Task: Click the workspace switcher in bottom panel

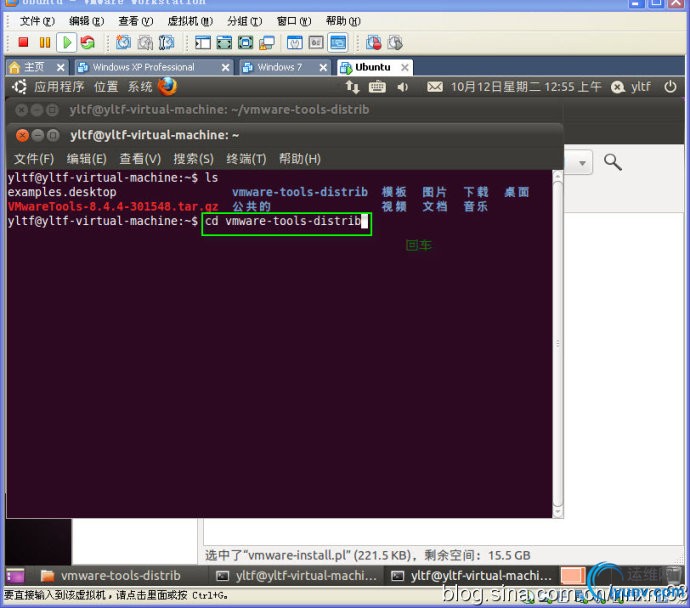Action: coord(573,575)
